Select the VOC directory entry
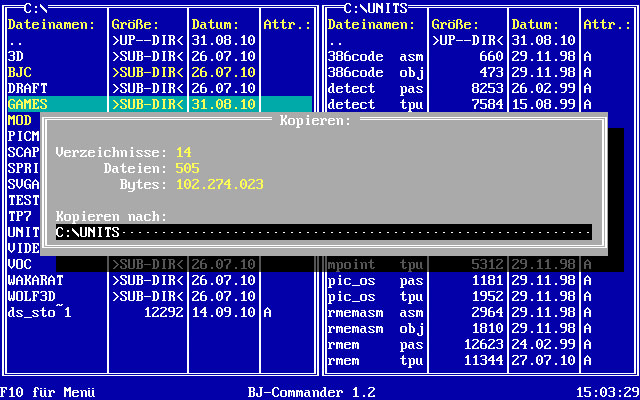 [x=20, y=264]
